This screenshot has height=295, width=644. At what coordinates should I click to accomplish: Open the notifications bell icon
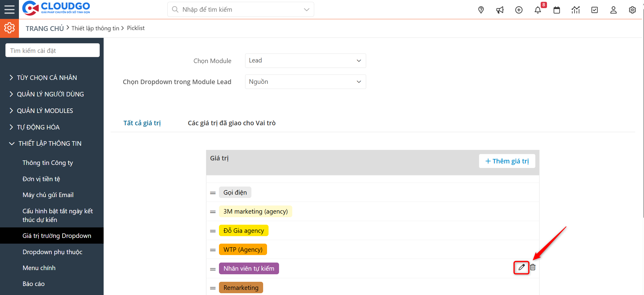coord(538,10)
